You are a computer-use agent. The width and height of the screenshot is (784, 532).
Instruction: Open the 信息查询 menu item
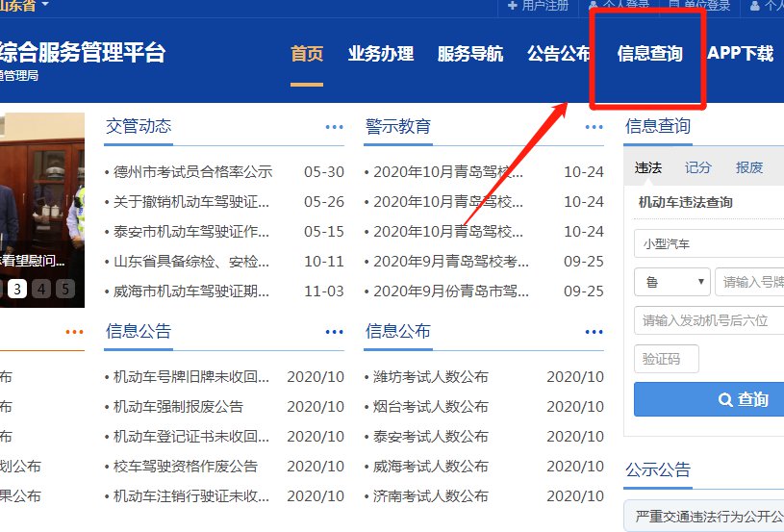coord(649,54)
